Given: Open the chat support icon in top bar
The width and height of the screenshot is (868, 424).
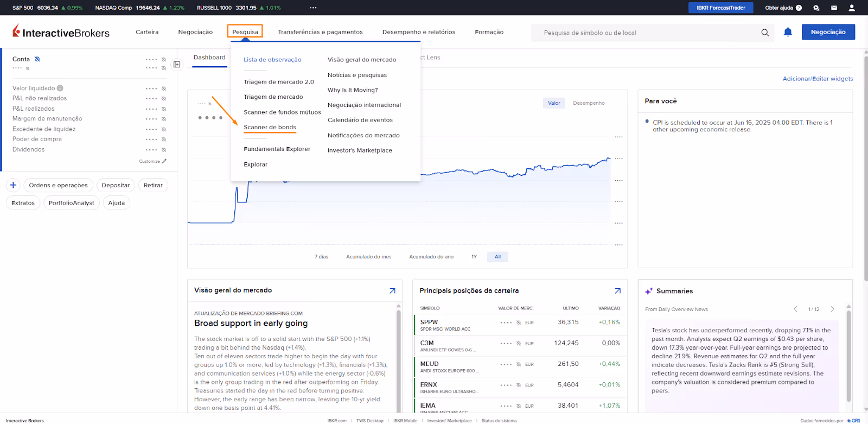Looking at the screenshot, I should coord(816,8).
